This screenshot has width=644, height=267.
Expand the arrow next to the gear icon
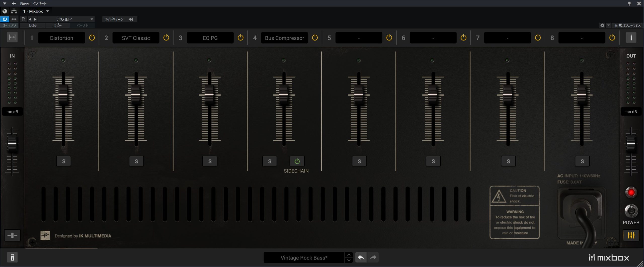(x=609, y=25)
